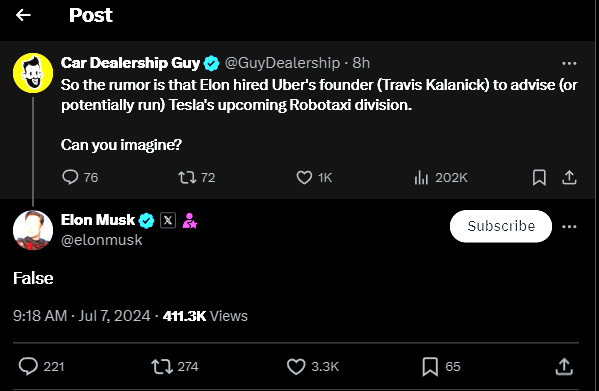Open Elon Musk's profile picture
Screen dimensions: 599x391
pos(33,230)
